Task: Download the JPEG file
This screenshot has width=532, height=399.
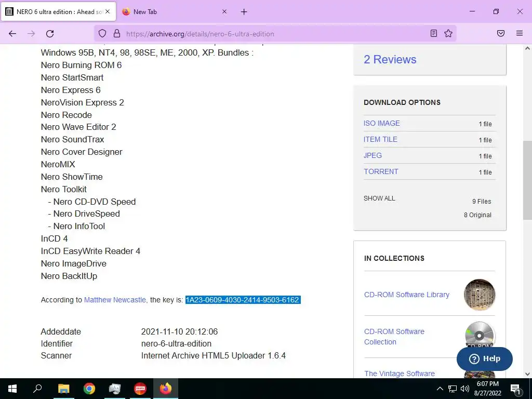Action: tap(373, 155)
